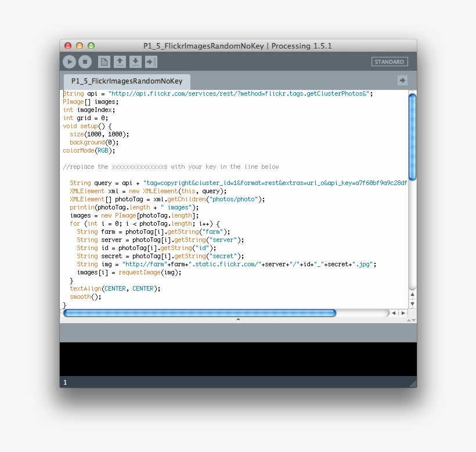
Task: Click the 'background(0);' line
Action: tap(94, 142)
